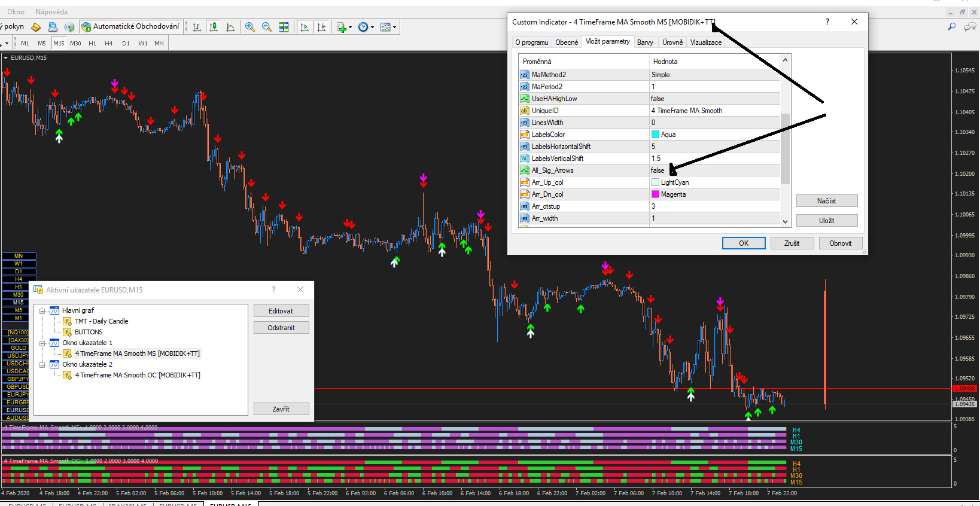Zoom out of the chart
This screenshot has height=506, width=980.
click(x=267, y=27)
